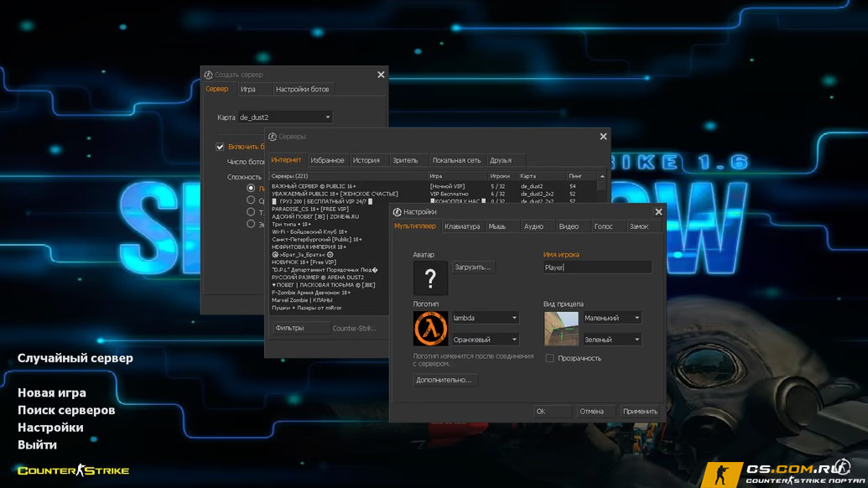
Task: Click the Применить button
Action: [x=641, y=411]
